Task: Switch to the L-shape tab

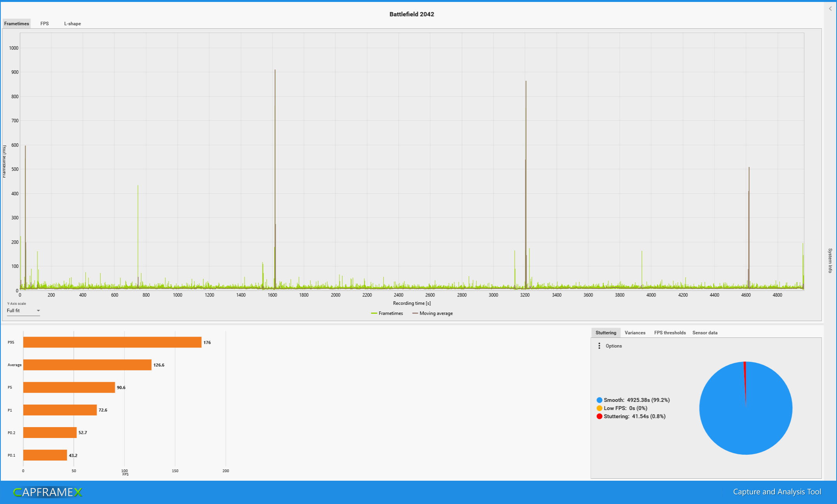Action: click(x=72, y=24)
